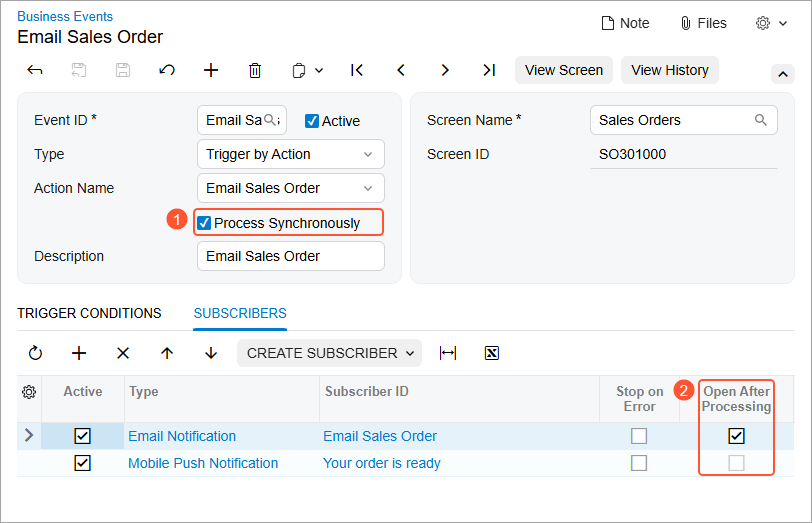Select the Subscribers tab
This screenshot has height=523, width=812.
[x=240, y=313]
